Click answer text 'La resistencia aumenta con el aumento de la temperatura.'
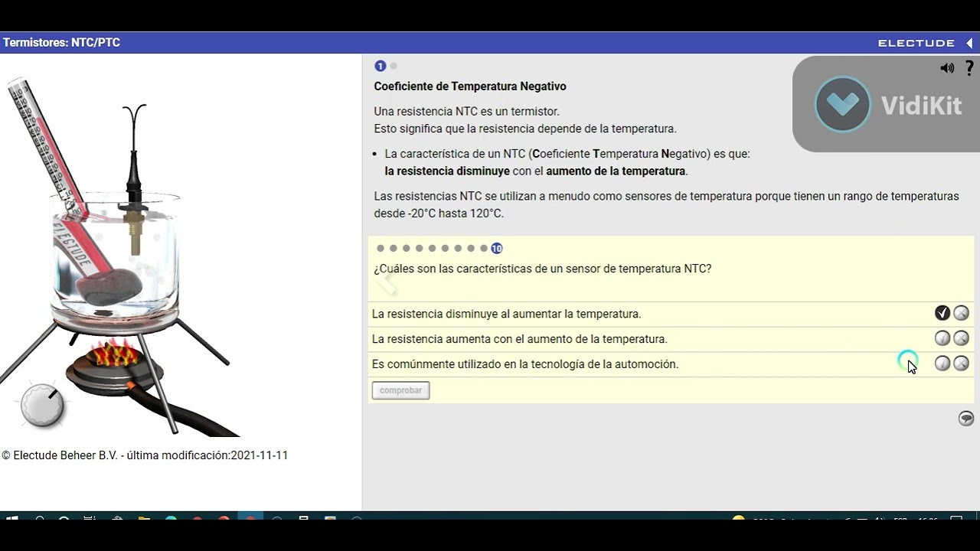Viewport: 980px width, 551px height. pos(520,339)
